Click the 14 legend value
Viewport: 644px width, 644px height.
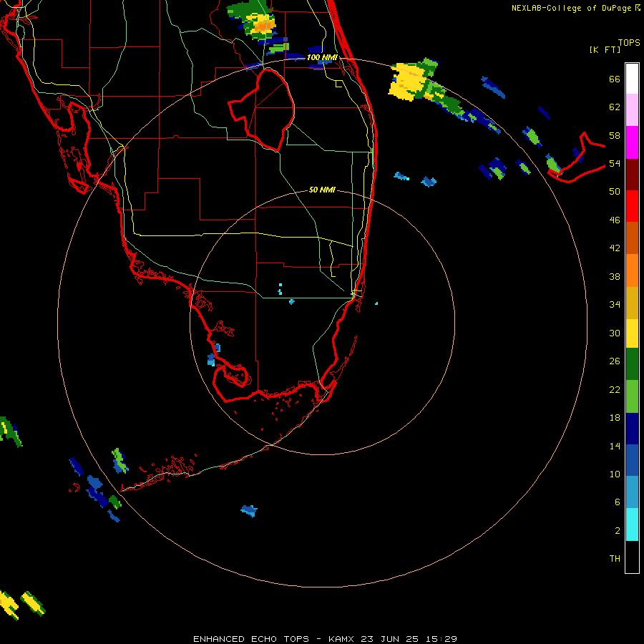pos(615,447)
